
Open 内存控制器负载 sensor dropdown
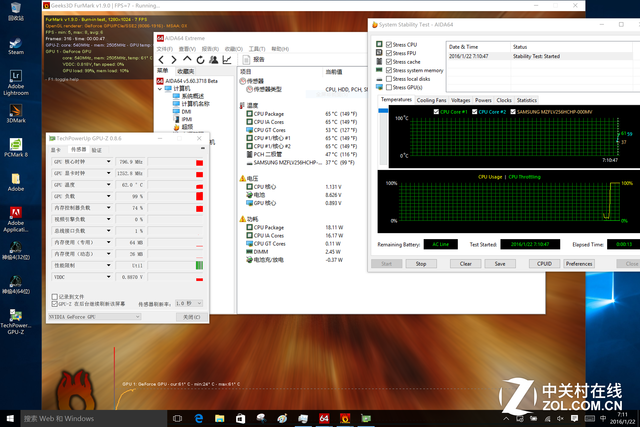pos(109,208)
